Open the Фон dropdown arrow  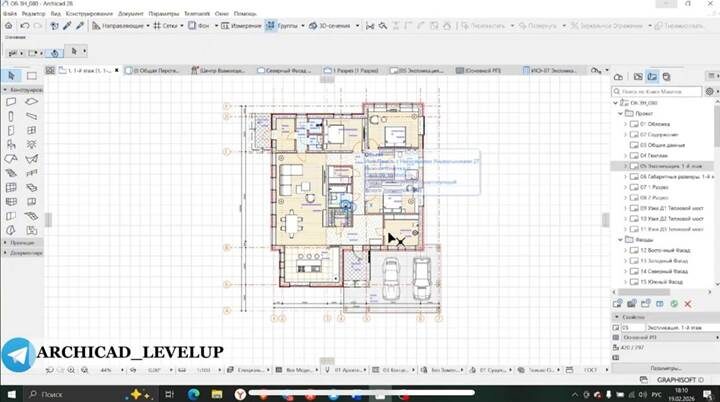pos(216,26)
